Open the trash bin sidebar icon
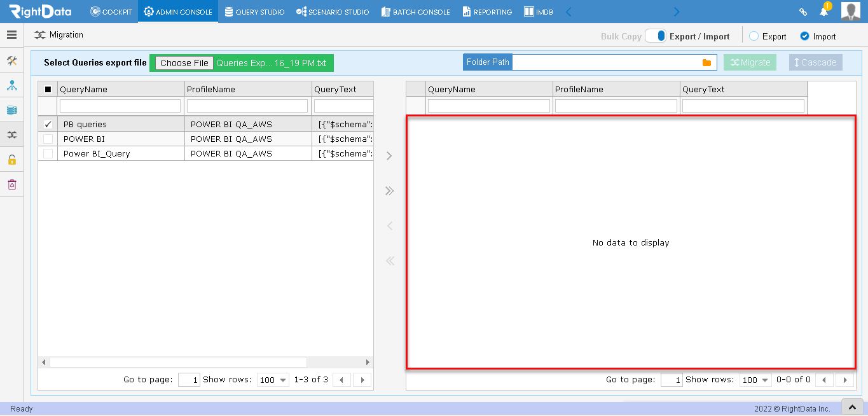Viewport: 868px width, 416px height. click(11, 184)
